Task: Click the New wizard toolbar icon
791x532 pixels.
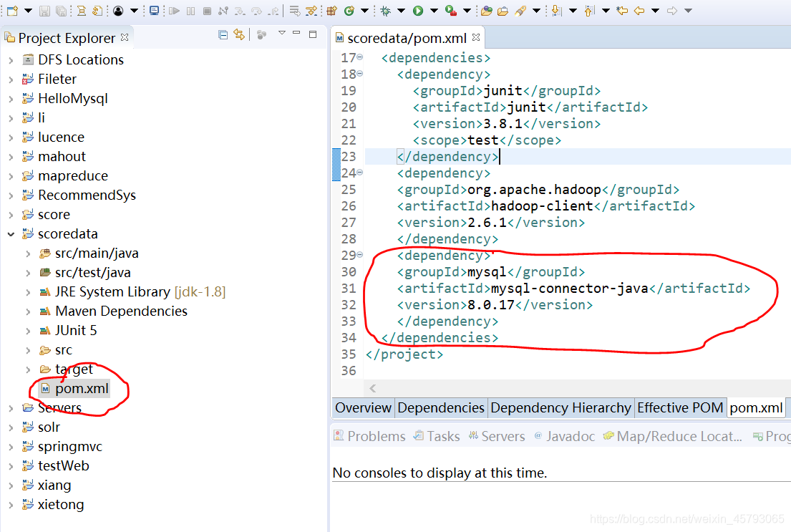Action: (12, 11)
